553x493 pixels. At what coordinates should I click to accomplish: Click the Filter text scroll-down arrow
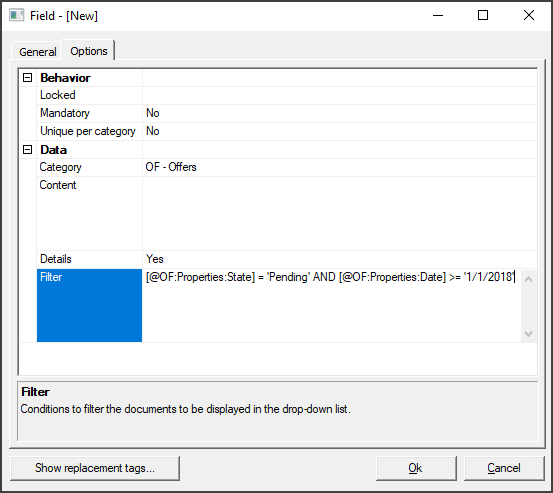[x=528, y=333]
